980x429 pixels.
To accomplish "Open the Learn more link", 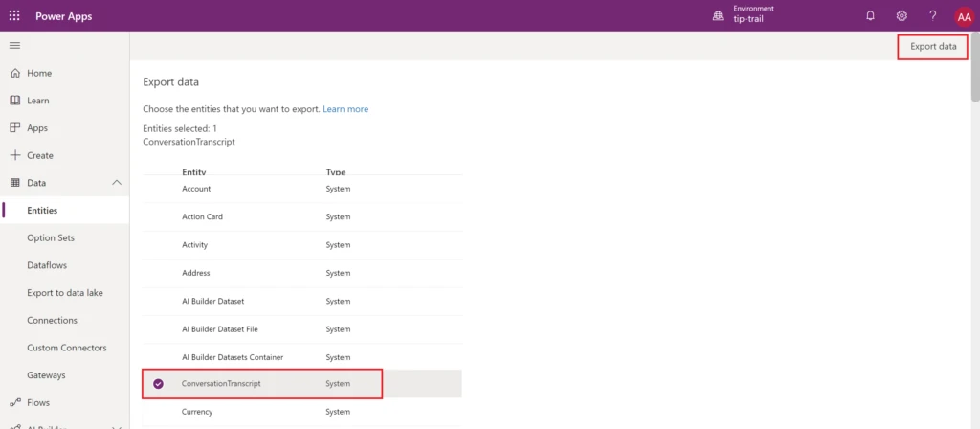I will click(345, 109).
